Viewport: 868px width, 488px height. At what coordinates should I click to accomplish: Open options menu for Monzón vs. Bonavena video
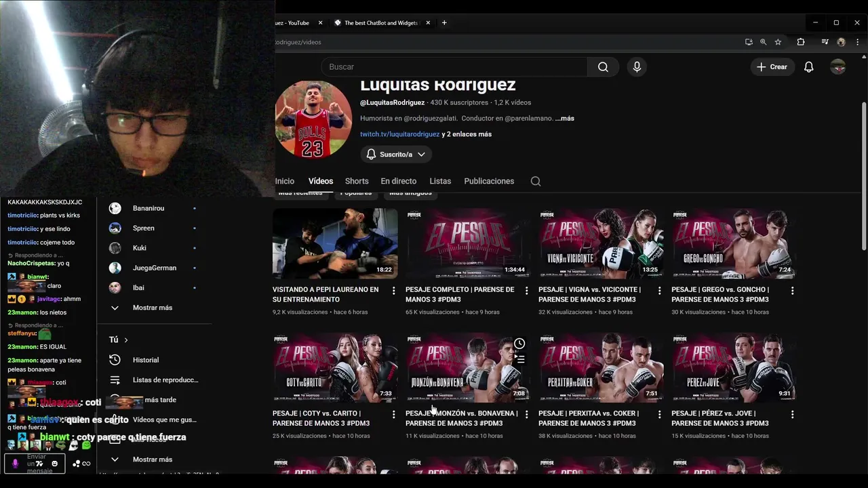(526, 414)
